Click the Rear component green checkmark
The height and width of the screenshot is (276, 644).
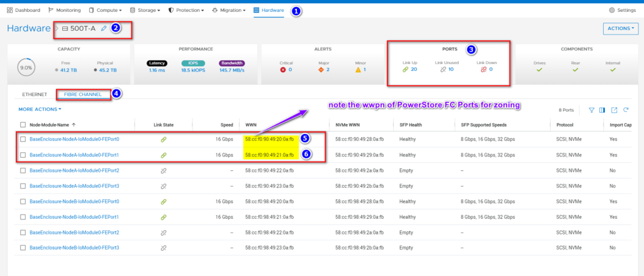tap(575, 70)
